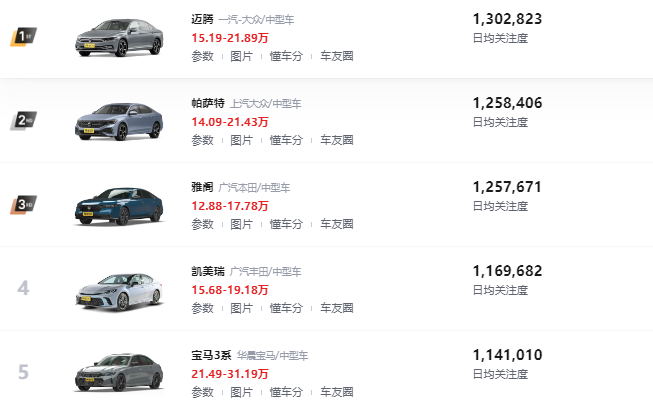This screenshot has height=404, width=653.
Task: Open 车友圈 community for 迈腾
Action: point(337,56)
